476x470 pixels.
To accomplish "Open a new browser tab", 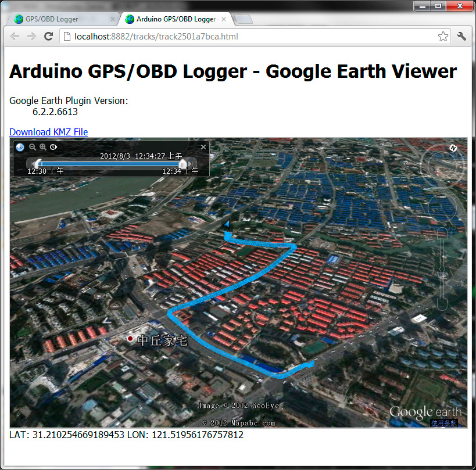I will point(244,19).
